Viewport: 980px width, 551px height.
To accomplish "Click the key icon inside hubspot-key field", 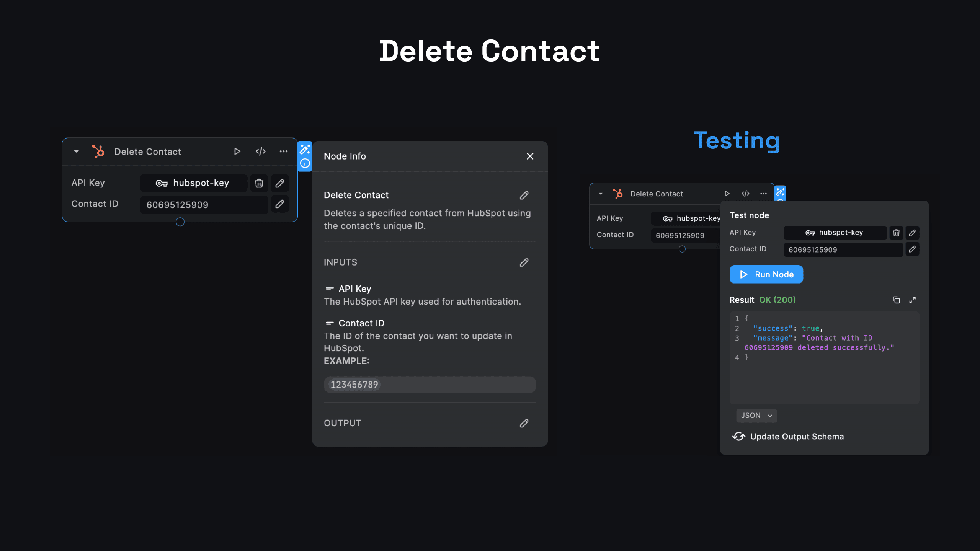I will point(162,183).
